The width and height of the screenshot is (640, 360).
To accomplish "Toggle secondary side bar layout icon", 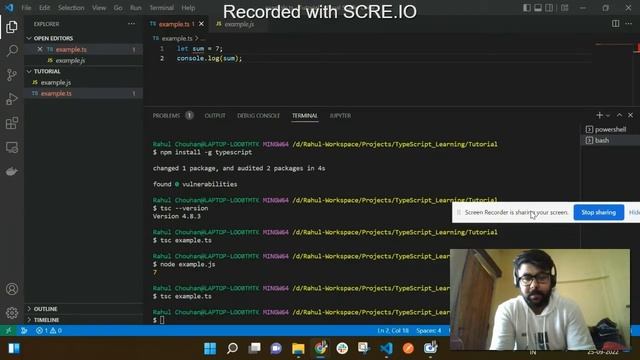I will [549, 8].
